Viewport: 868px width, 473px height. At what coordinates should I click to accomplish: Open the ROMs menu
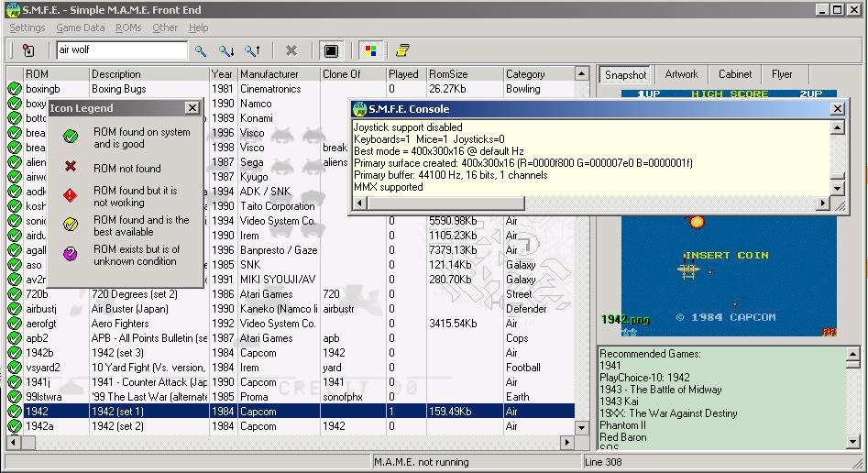[128, 27]
